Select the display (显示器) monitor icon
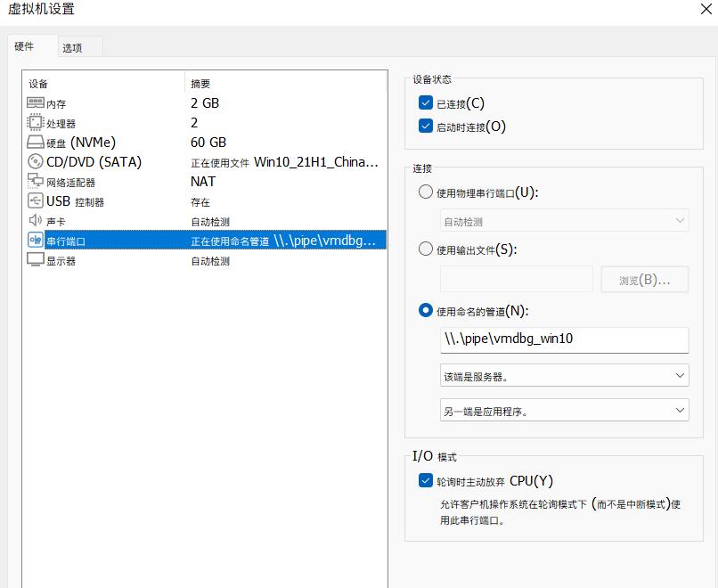Image resolution: width=718 pixels, height=588 pixels. [36, 259]
